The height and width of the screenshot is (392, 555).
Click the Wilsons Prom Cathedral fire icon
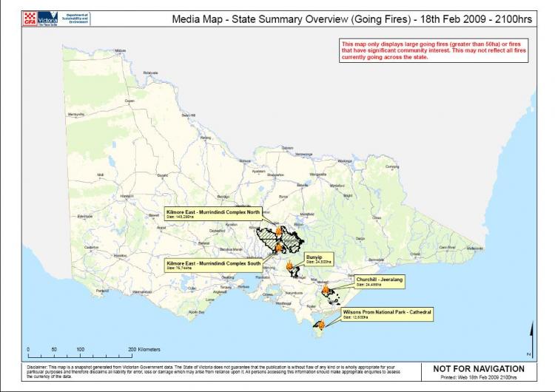322,322
